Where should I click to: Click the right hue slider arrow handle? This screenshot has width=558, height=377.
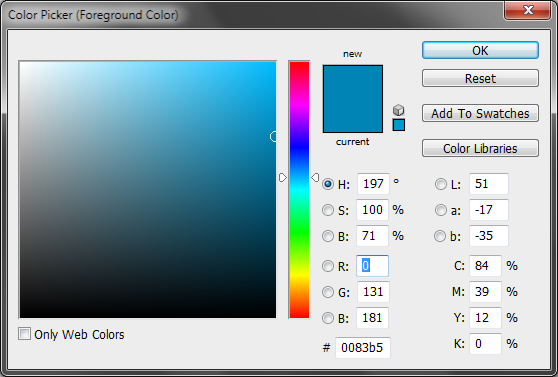pyautogui.click(x=315, y=177)
